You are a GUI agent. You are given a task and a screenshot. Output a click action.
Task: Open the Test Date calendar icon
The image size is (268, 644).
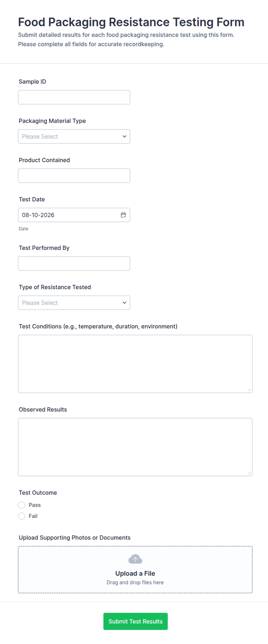pyautogui.click(x=123, y=215)
